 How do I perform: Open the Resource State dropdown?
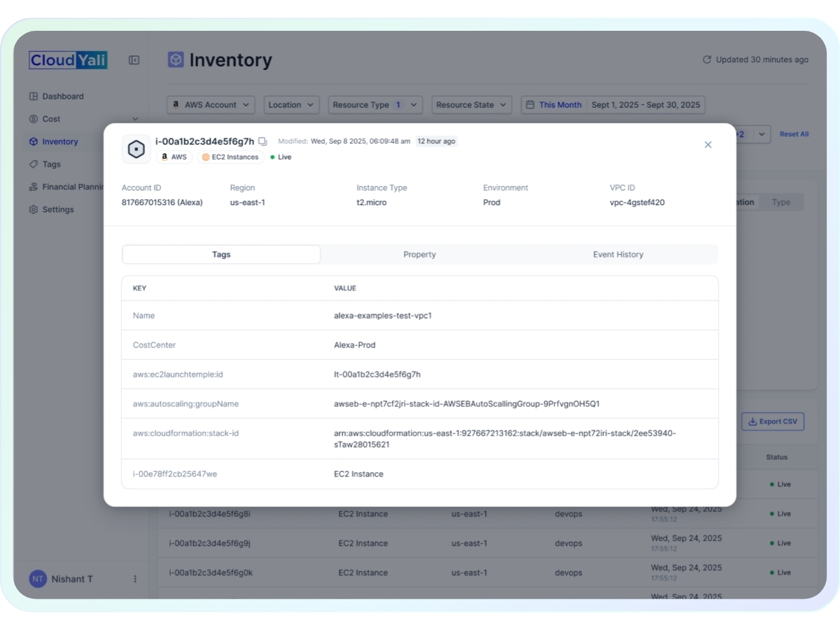click(x=471, y=105)
